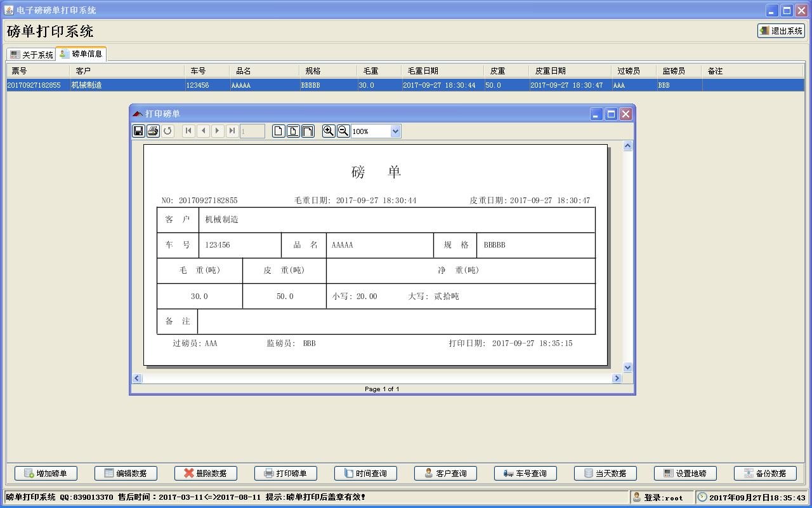Viewport: 812px width, 508px height.
Task: Click the 30.0 cell in the table row
Action: [379, 85]
